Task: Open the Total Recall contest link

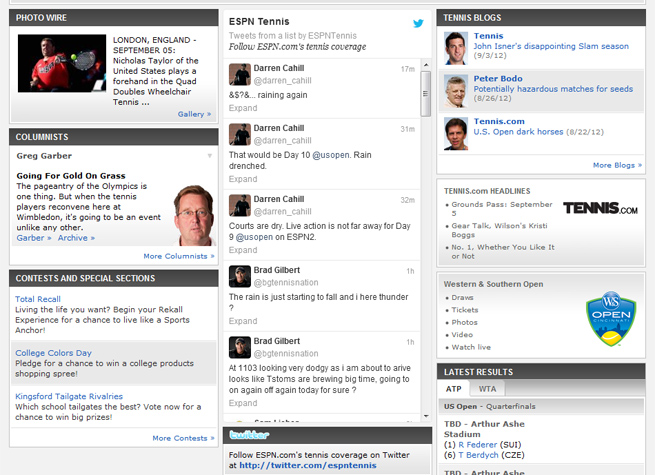Action: coord(38,299)
